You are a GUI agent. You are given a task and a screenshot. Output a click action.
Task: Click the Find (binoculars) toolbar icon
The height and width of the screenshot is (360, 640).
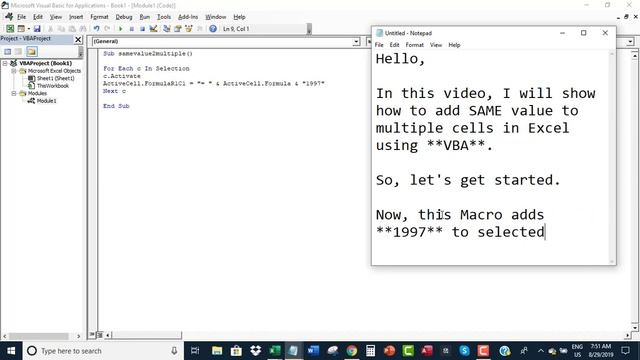(x=83, y=29)
